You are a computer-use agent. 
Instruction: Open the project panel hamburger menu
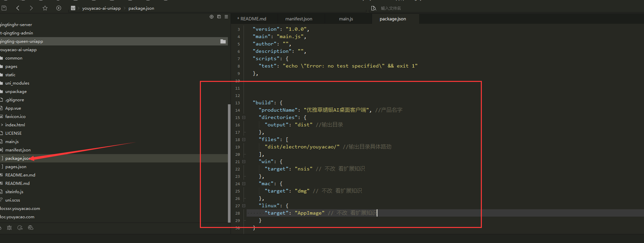[x=226, y=17]
